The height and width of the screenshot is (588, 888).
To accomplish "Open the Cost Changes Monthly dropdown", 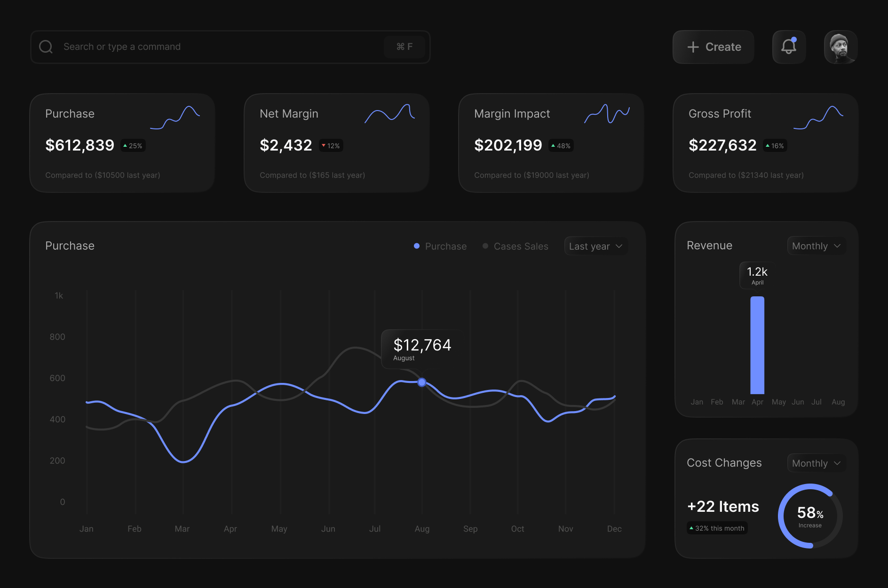I will tap(816, 463).
